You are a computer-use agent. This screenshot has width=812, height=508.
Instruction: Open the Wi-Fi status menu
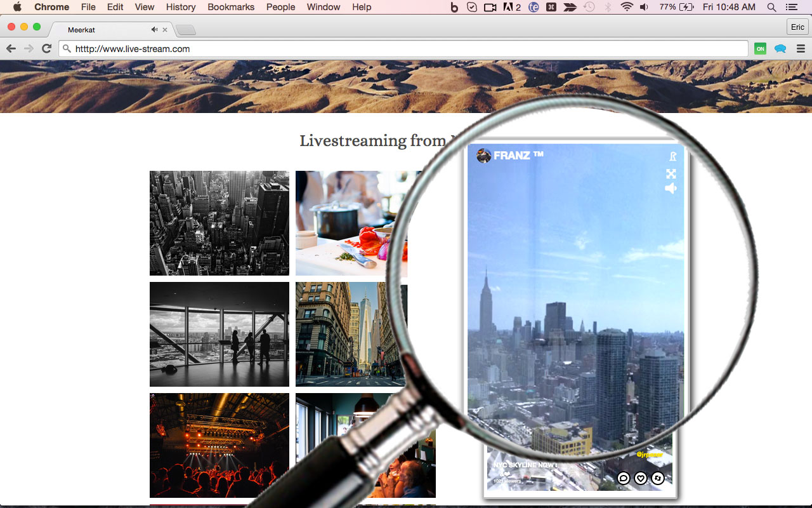pos(627,7)
